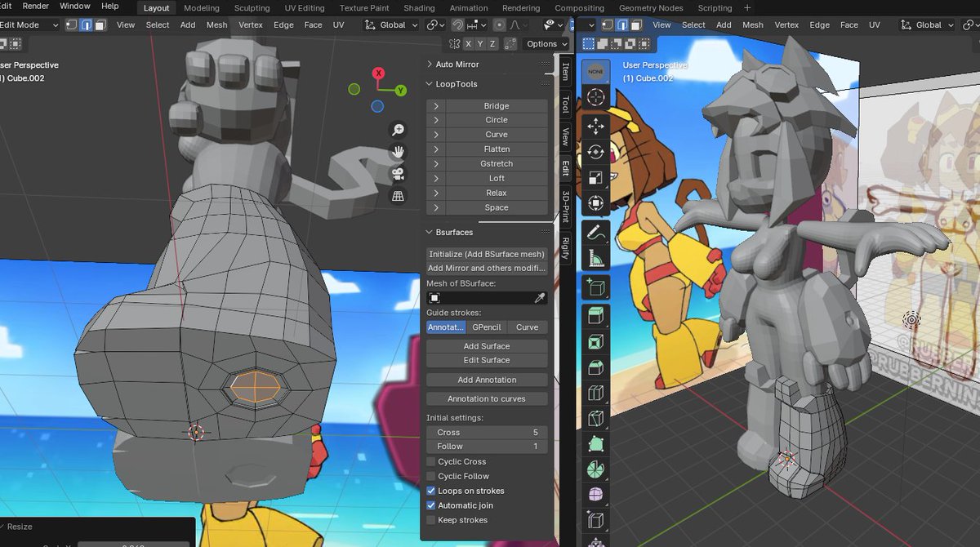Click the Edit Surface button
The width and height of the screenshot is (980, 547).
coord(487,360)
